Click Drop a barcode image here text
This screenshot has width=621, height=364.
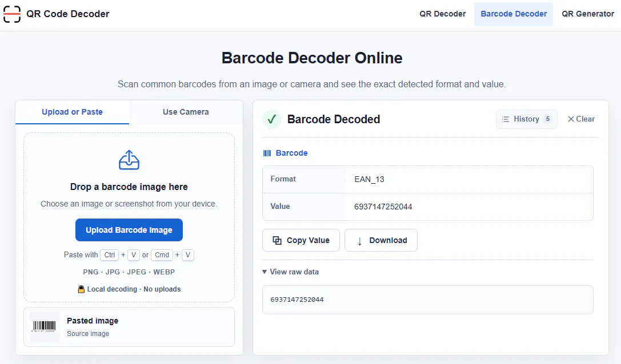point(129,187)
